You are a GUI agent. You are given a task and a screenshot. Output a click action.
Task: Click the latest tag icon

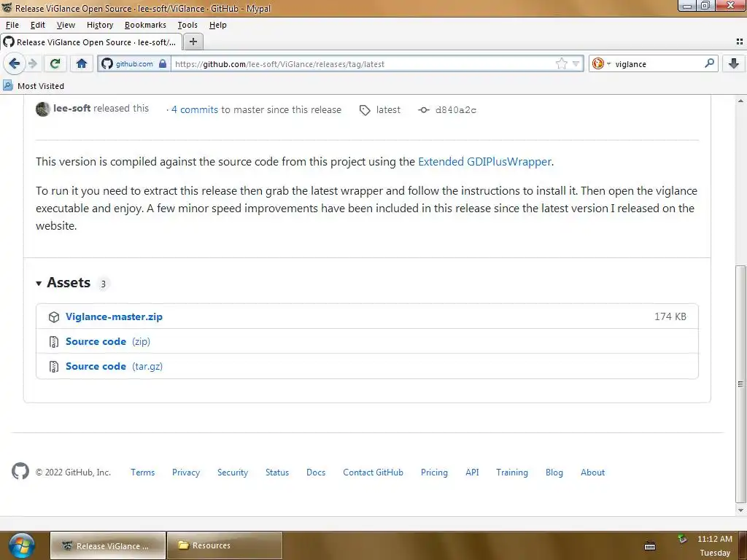coord(365,111)
